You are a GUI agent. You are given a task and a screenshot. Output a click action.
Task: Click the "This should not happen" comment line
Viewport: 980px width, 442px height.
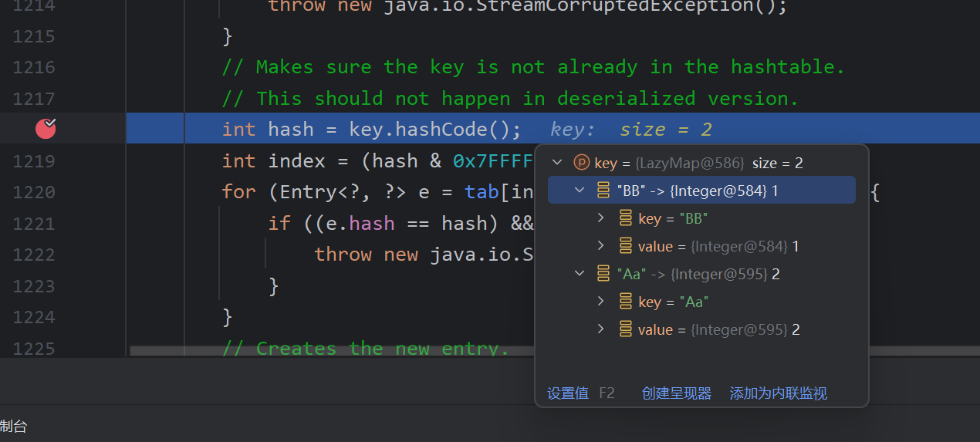[x=510, y=98]
